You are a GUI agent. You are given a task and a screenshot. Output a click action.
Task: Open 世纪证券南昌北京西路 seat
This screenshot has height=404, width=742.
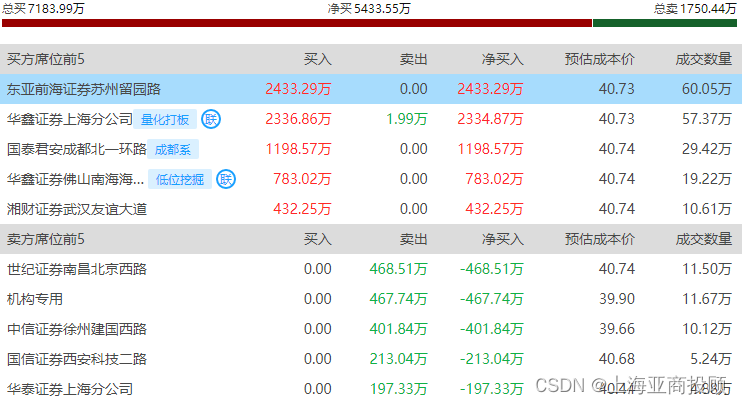point(77,269)
